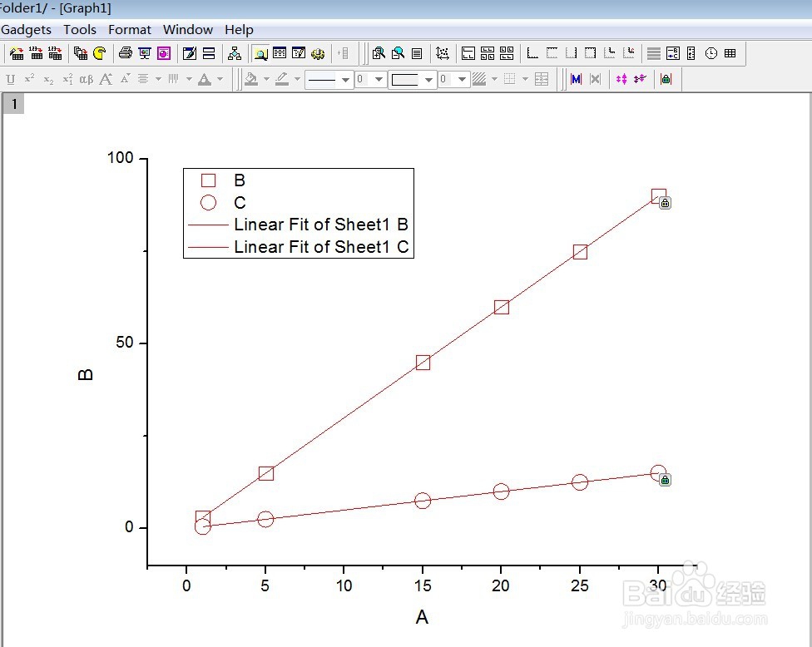Start the slide show presentation icon
Viewport: 812px width, 647px height.
tap(145, 52)
